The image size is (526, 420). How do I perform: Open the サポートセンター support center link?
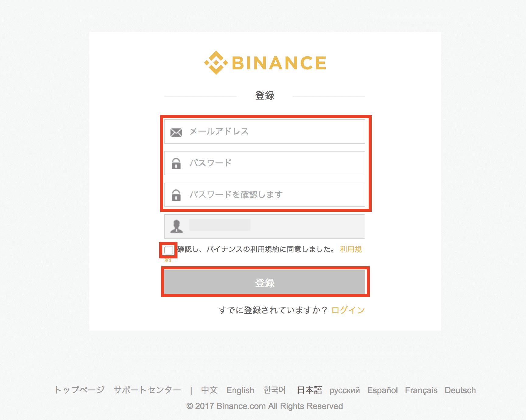pyautogui.click(x=147, y=390)
